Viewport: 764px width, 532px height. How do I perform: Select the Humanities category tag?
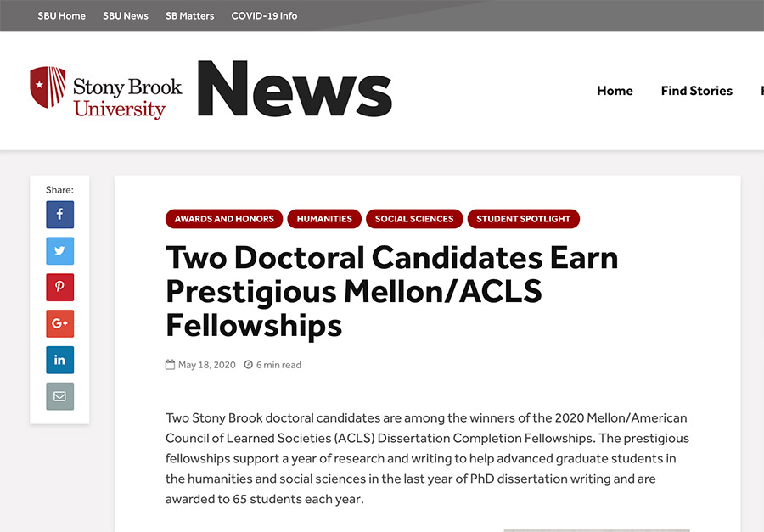point(324,219)
